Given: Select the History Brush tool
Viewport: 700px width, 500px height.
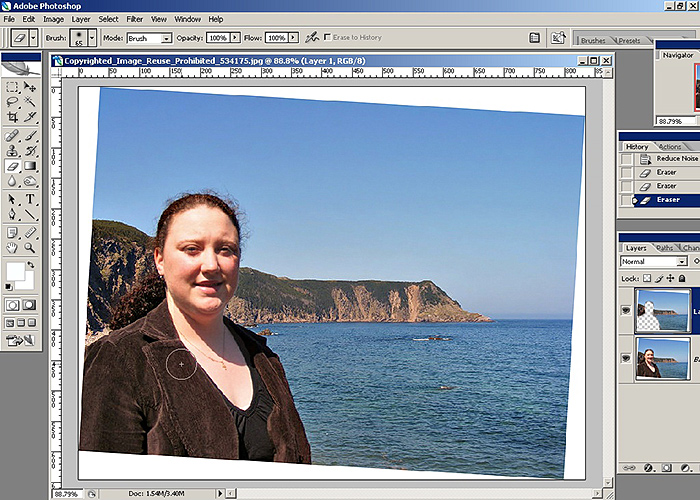Looking at the screenshot, I should [30, 151].
